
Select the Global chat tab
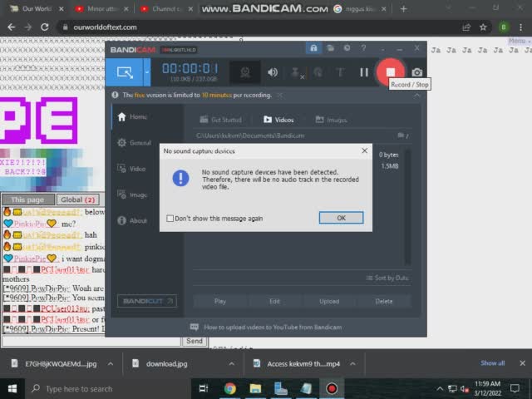point(77,199)
